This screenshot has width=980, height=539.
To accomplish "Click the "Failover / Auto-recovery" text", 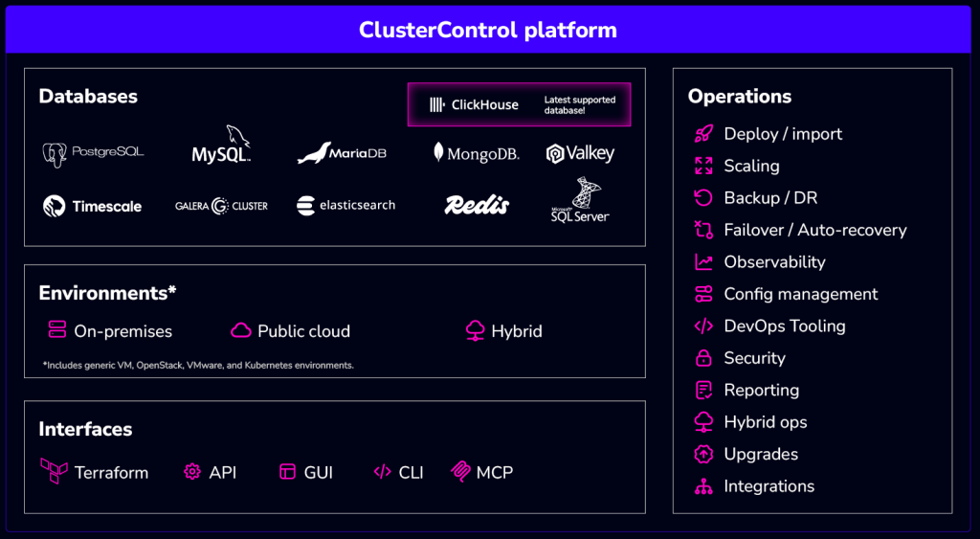I will point(815,230).
